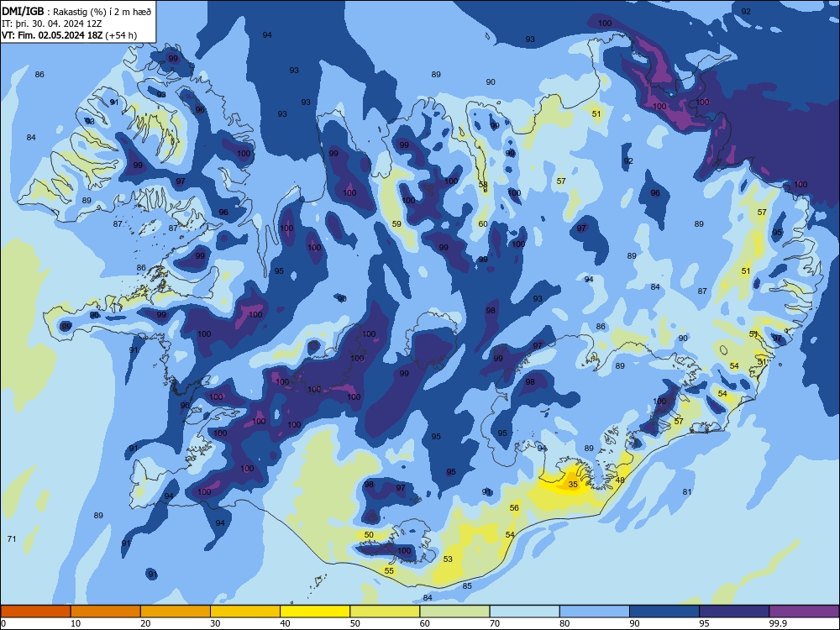Click the '60' value on the map

point(483,224)
